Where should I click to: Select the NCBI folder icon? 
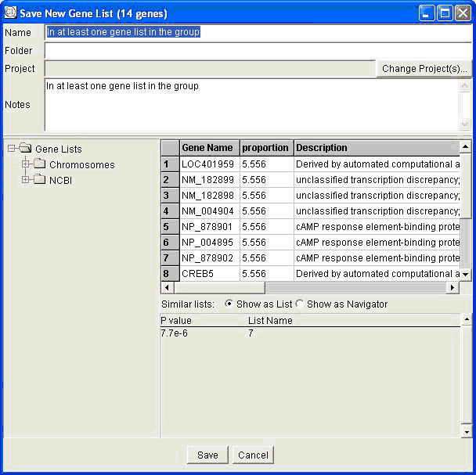[39, 180]
